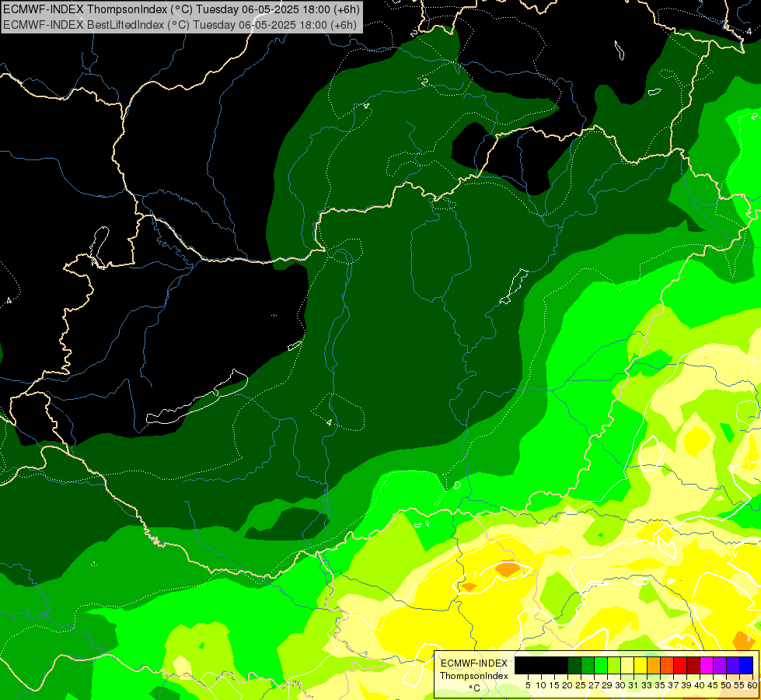761x700 pixels.
Task: Select the yellow-green 29–30 legend swatch
Action: coord(614,665)
